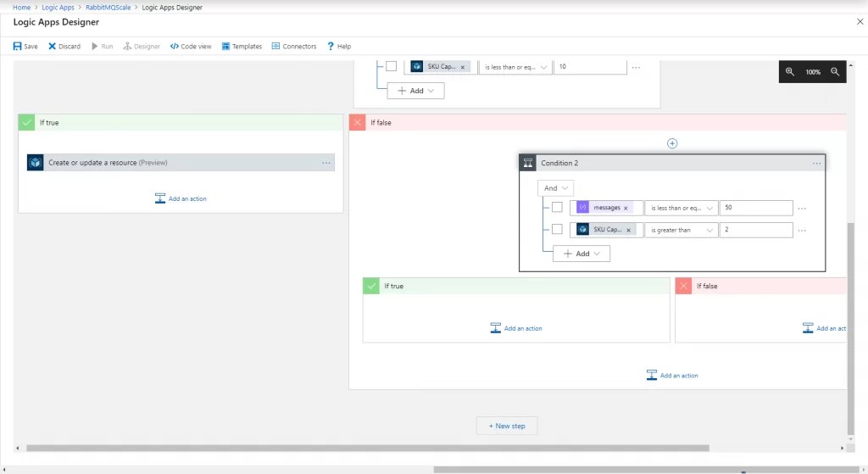Open the is greater than operator dropdown
This screenshot has height=474, width=868.
pyautogui.click(x=682, y=230)
